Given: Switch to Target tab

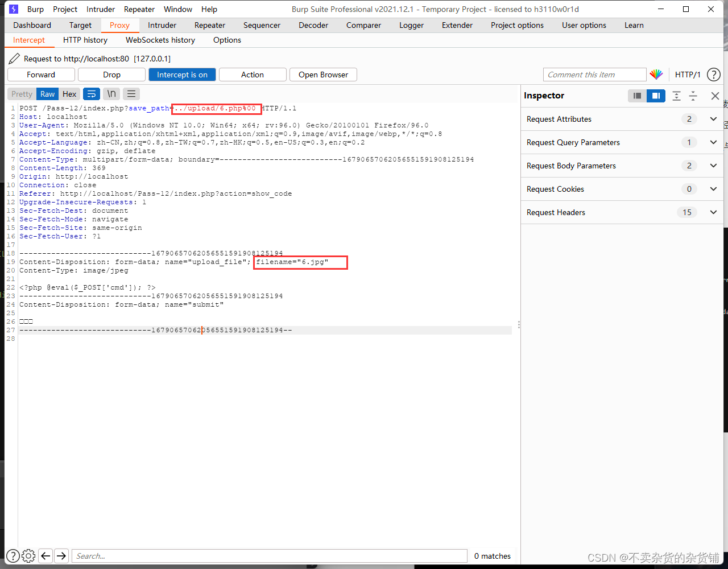Looking at the screenshot, I should [80, 25].
